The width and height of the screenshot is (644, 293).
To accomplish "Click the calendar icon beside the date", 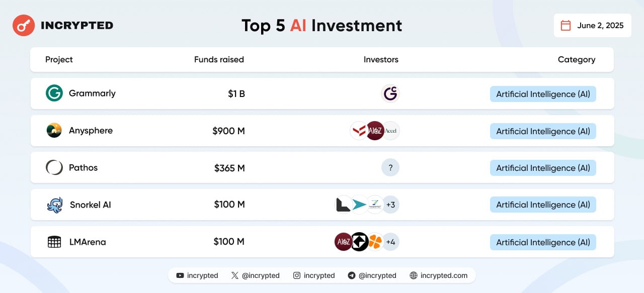I will 566,26.
